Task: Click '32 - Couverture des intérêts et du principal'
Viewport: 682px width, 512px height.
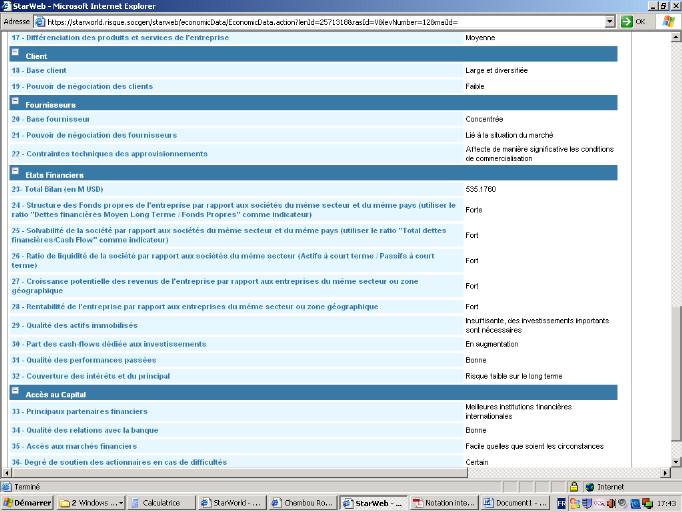Action: tap(90, 376)
